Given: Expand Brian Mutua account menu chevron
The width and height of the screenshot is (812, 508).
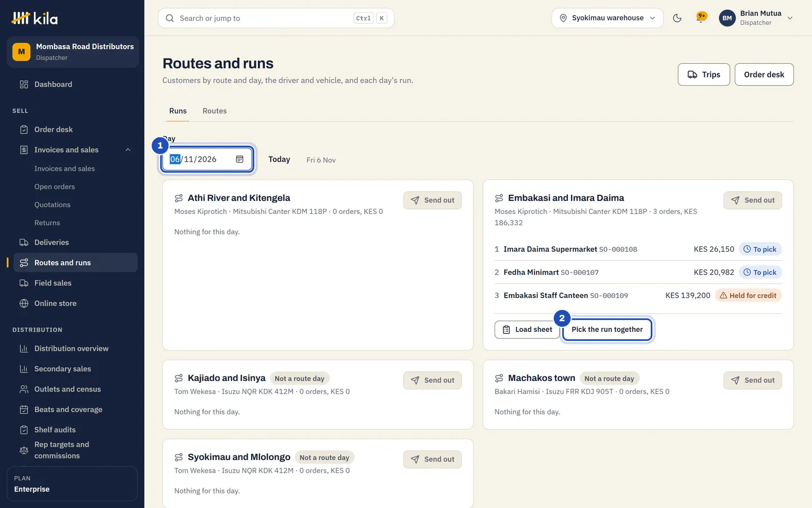Looking at the screenshot, I should [790, 18].
